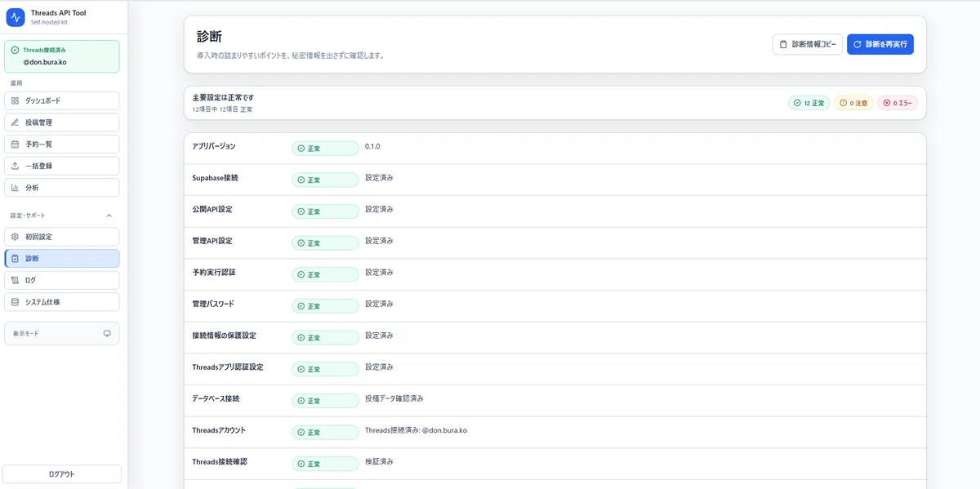This screenshot has height=489, width=980.
Task: Click the green check icon in Threads接続済み banner
Action: [15, 50]
